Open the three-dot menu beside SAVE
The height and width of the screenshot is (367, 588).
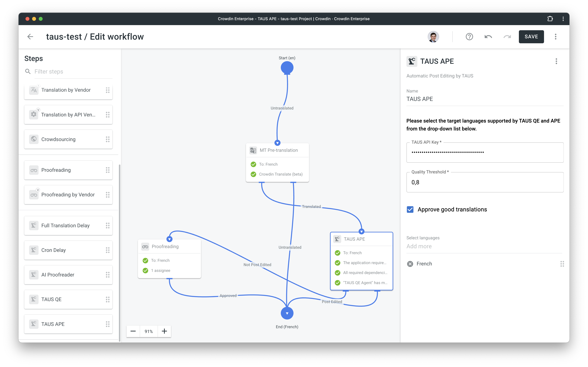click(x=555, y=37)
